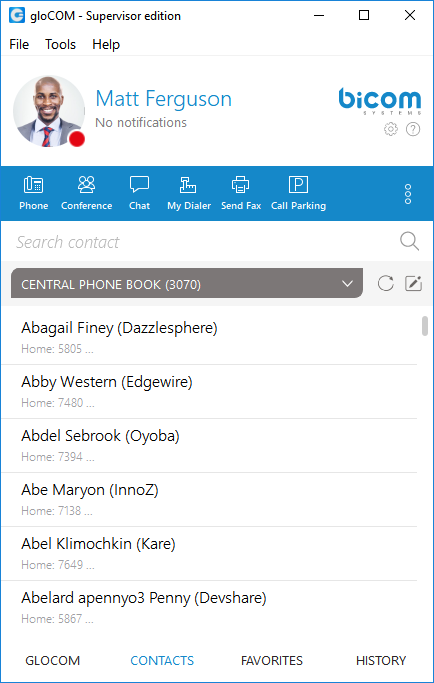Image resolution: width=434 pixels, height=683 pixels.
Task: Click the red presence status dot
Action: [77, 139]
